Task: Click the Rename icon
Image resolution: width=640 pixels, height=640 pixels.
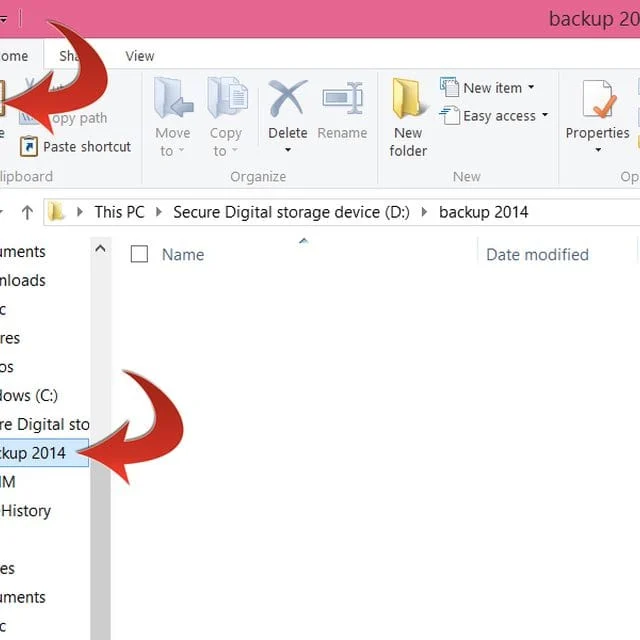Action: [343, 98]
